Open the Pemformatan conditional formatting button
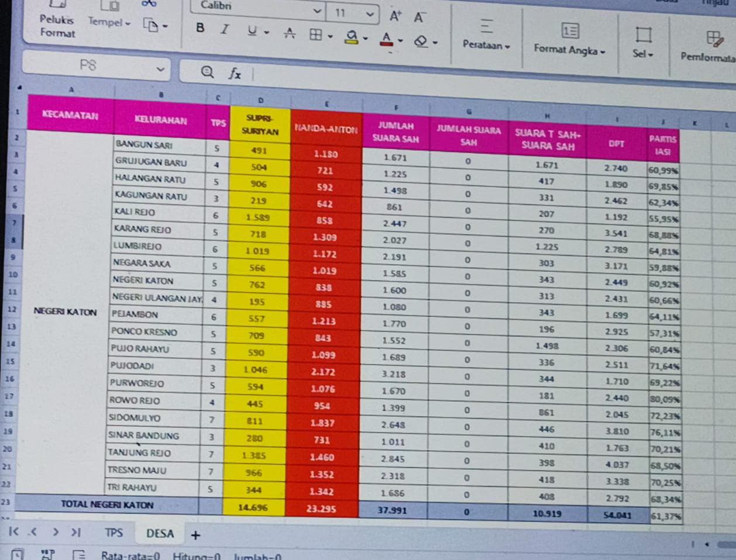The width and height of the screenshot is (736, 560). click(x=710, y=47)
